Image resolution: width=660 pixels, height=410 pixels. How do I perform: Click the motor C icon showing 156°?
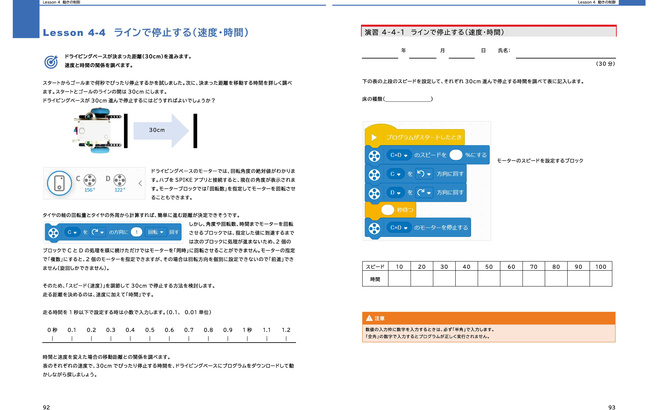coord(88,181)
